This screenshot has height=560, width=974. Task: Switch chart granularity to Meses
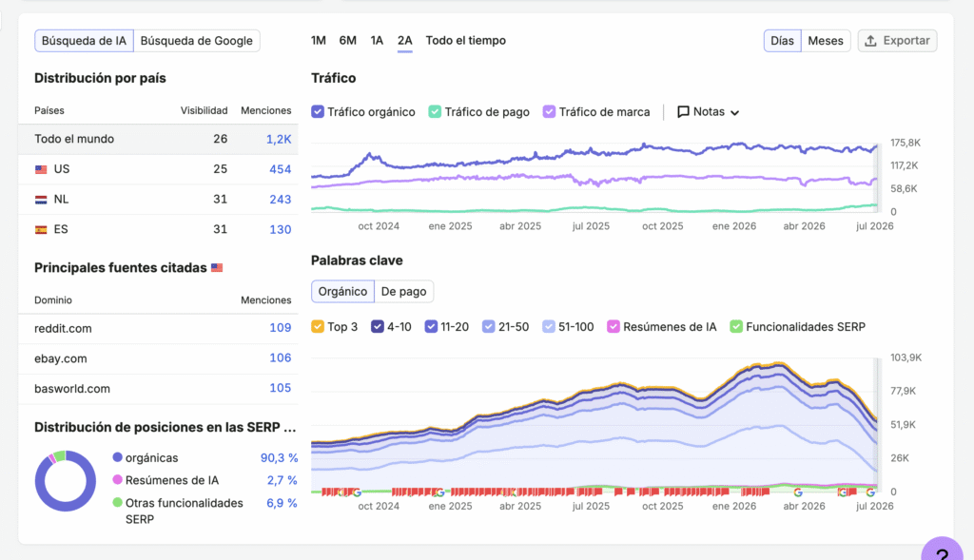click(826, 41)
